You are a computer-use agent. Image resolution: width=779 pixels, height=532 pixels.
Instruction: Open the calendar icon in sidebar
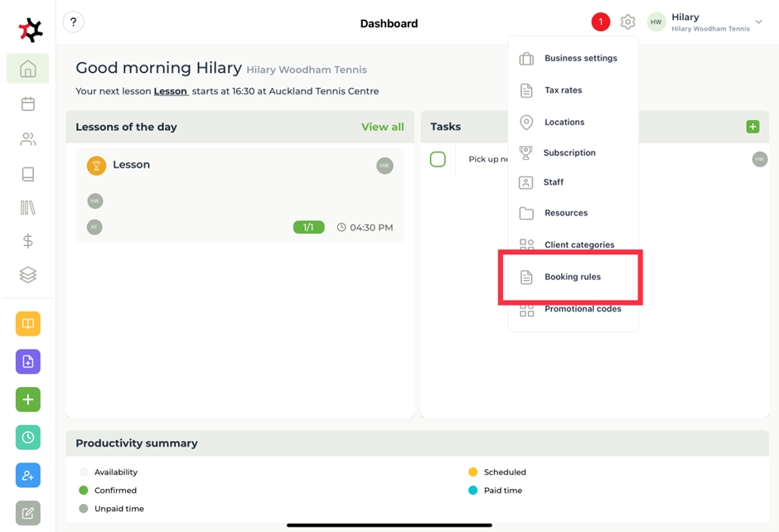28,104
